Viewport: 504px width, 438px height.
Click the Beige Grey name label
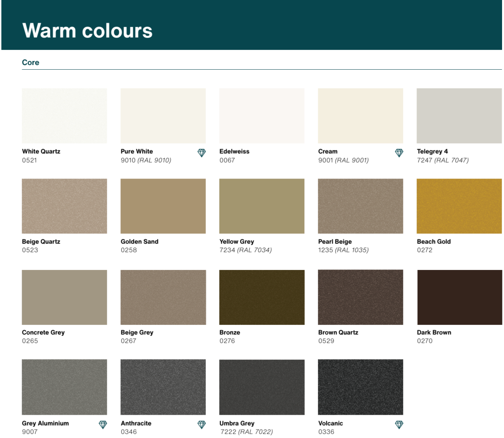pos(137,332)
